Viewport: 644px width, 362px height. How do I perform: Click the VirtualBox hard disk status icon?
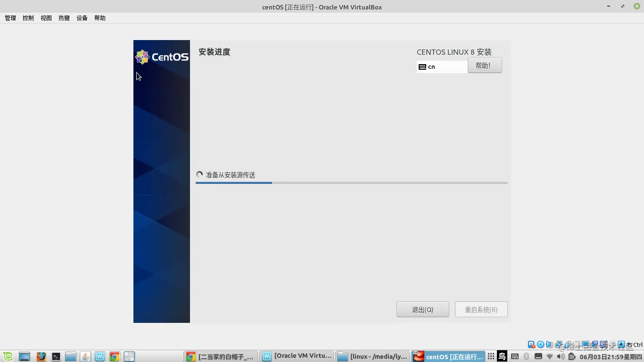[x=532, y=345]
